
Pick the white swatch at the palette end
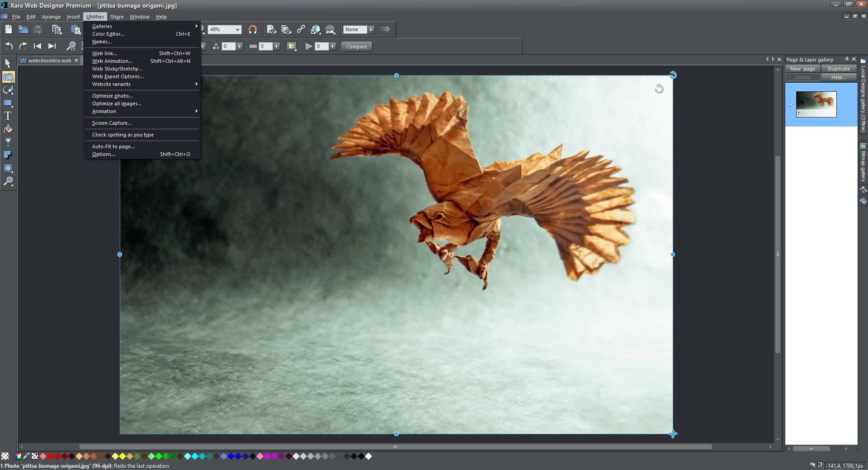[x=368, y=456]
